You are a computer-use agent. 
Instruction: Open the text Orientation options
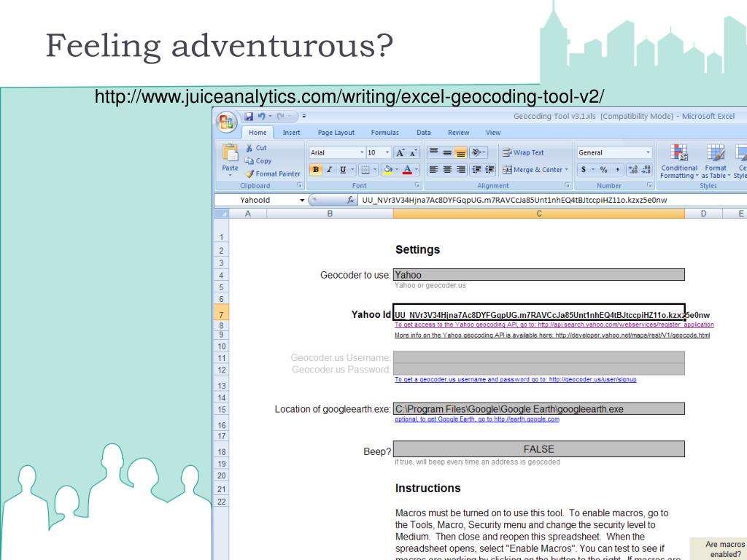coord(478,152)
